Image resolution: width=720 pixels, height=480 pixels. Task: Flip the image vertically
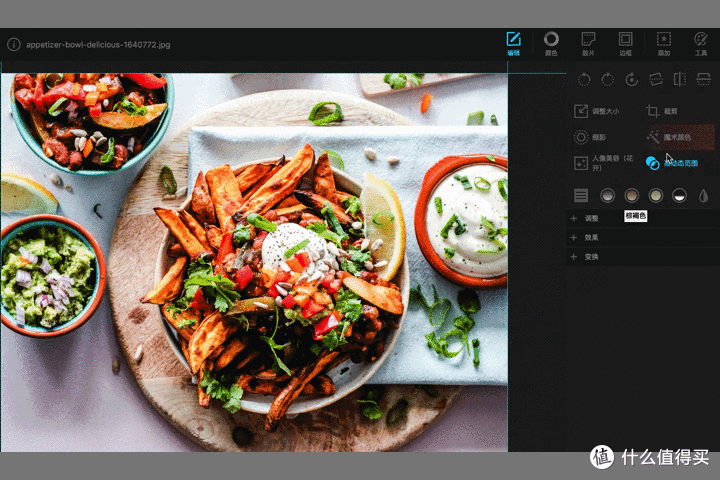point(703,79)
